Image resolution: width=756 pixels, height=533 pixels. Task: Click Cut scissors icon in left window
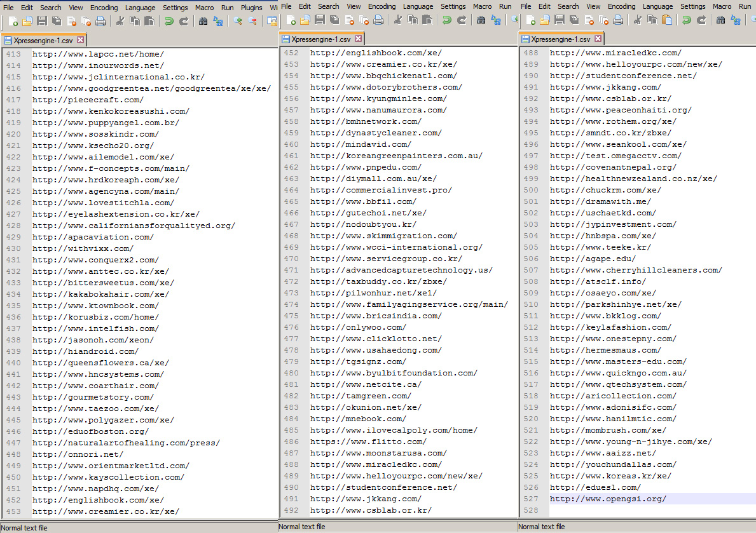(120, 21)
